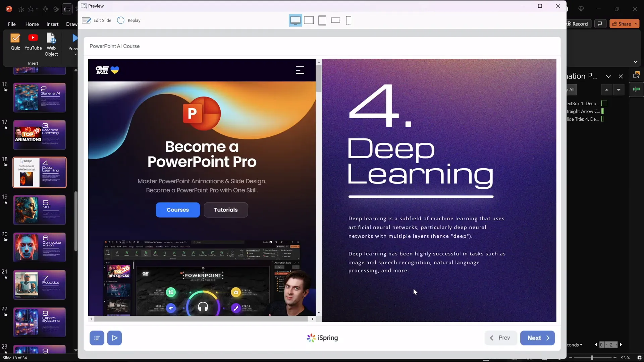Insert a Quiz from ribbon

(15, 42)
